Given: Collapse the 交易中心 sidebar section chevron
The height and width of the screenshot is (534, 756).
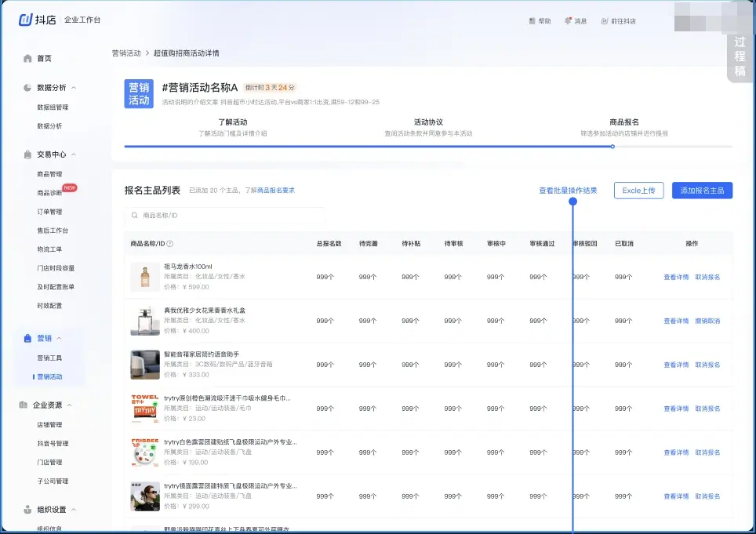Looking at the screenshot, I should pyautogui.click(x=74, y=154).
